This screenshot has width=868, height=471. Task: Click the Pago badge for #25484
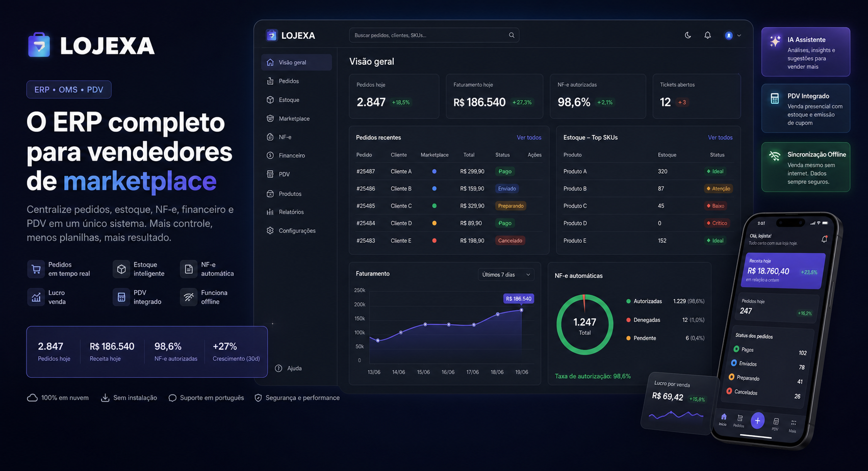(x=505, y=223)
